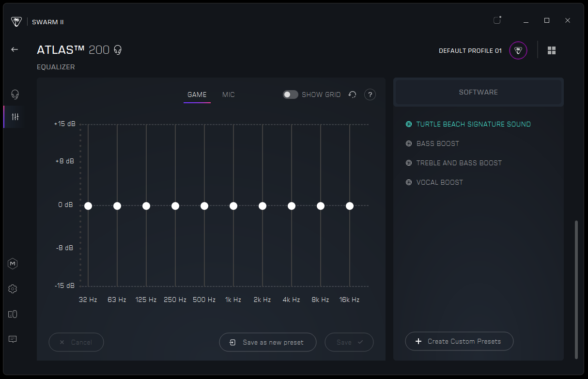Open the settings gear icon
The image size is (588, 379).
[x=13, y=289]
